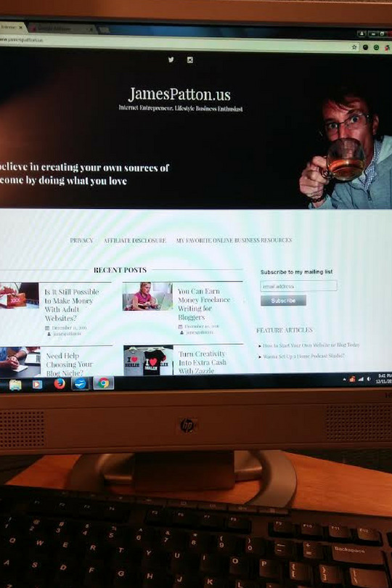
Task: Close the first browser tab
Action: click(21, 28)
